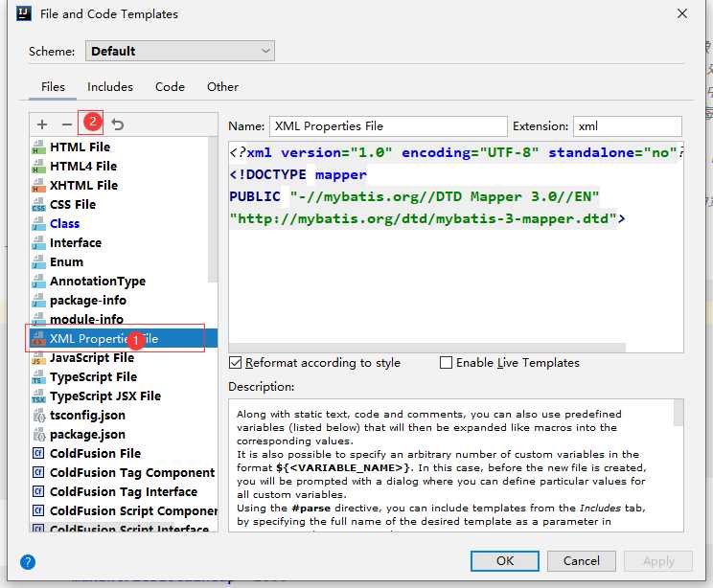Open the Scheme dropdown
The height and width of the screenshot is (588, 713).
click(179, 51)
